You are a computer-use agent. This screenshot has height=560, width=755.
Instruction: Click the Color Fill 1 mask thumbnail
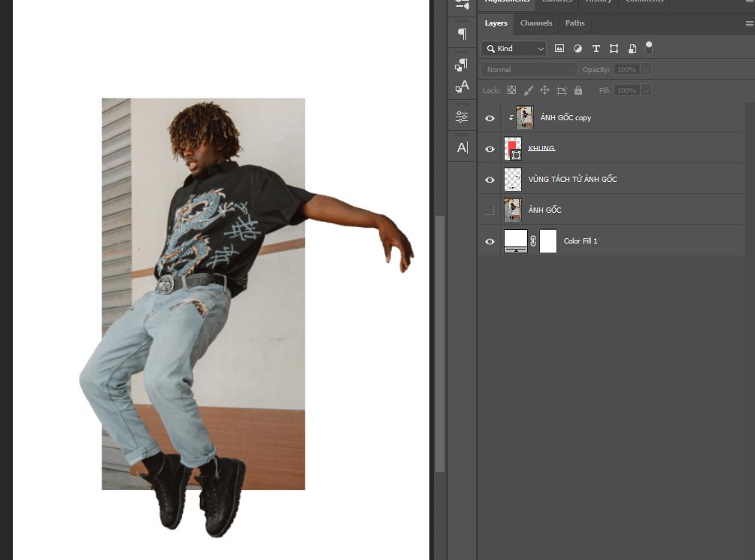coord(548,241)
